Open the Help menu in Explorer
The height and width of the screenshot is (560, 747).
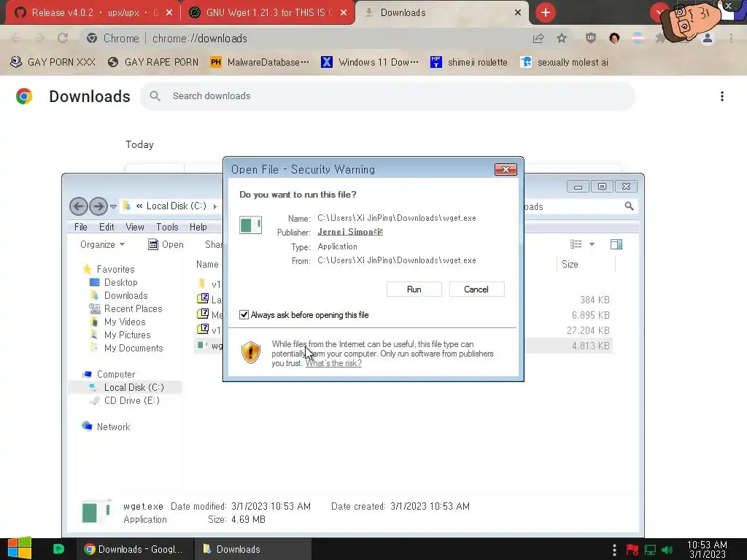pos(198,227)
